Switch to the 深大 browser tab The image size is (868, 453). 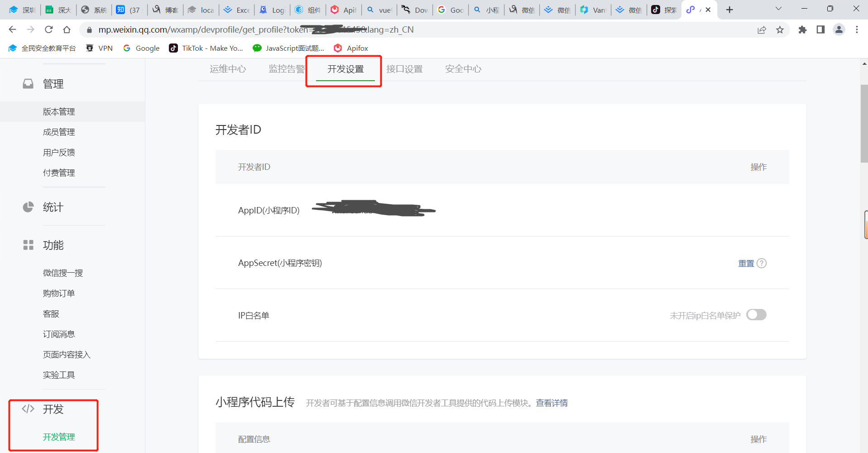pyautogui.click(x=58, y=10)
